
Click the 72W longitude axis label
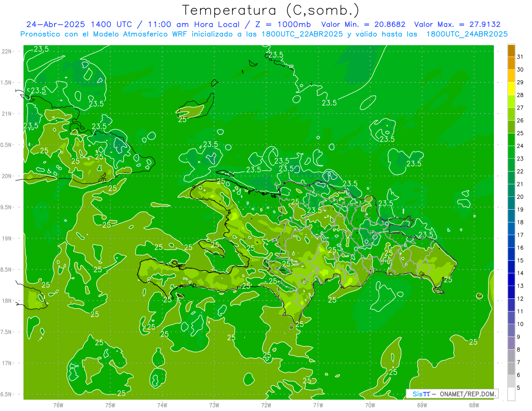266,405
